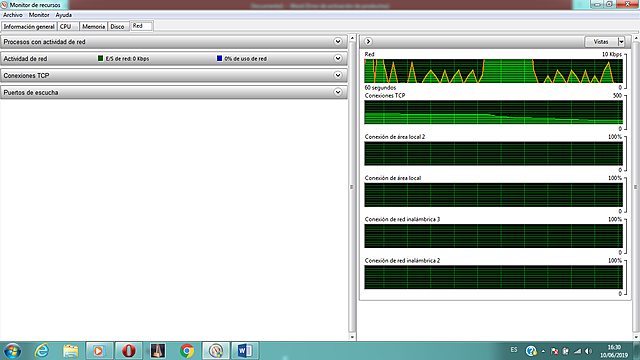Click the power battery tray icon
Screen dimensions: 640x360
pos(566,351)
